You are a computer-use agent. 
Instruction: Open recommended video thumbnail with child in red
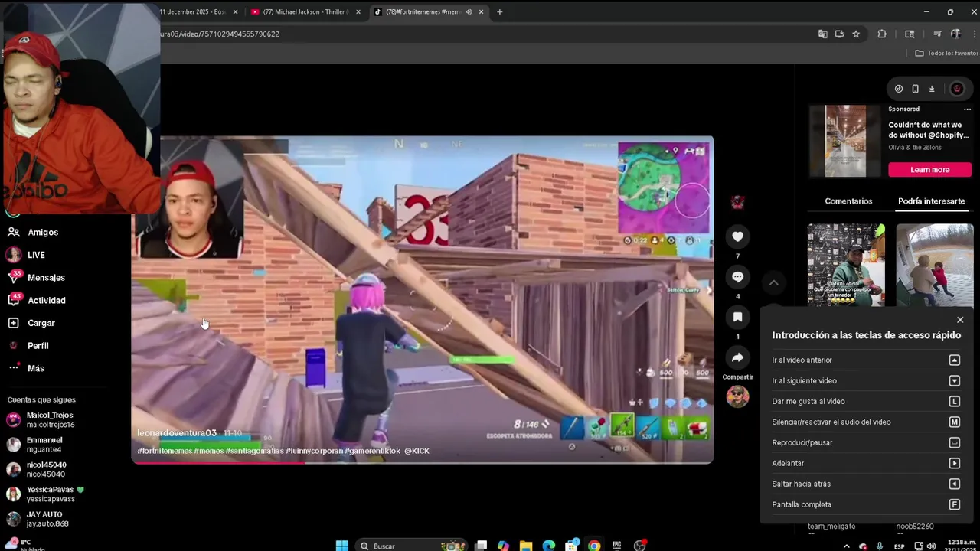935,266
